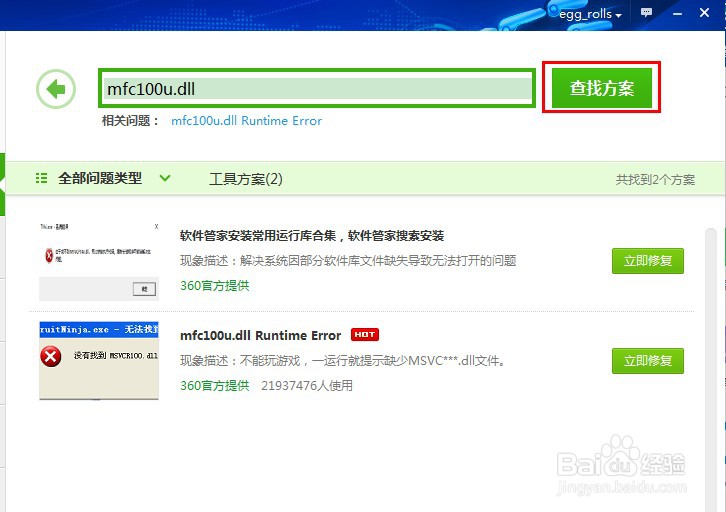Image resolution: width=726 pixels, height=512 pixels.
Task: Select the 工具方案(2) tab
Action: (245, 179)
